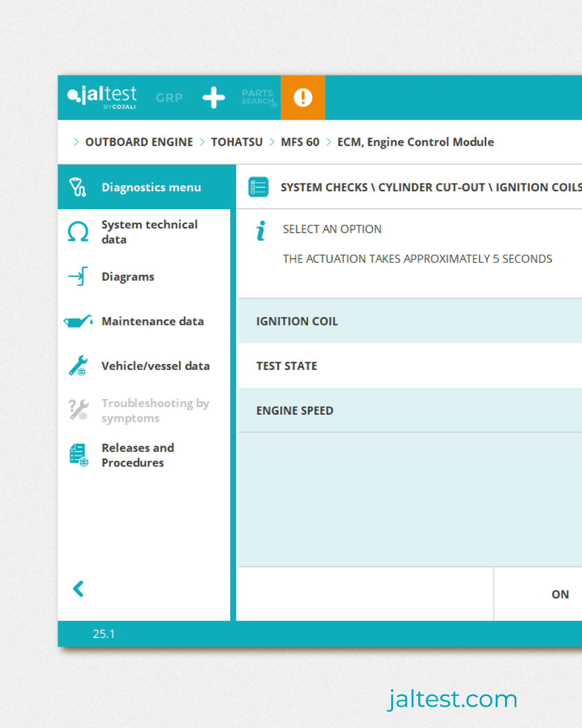This screenshot has width=582, height=728.
Task: Open System technical data
Action: click(144, 232)
